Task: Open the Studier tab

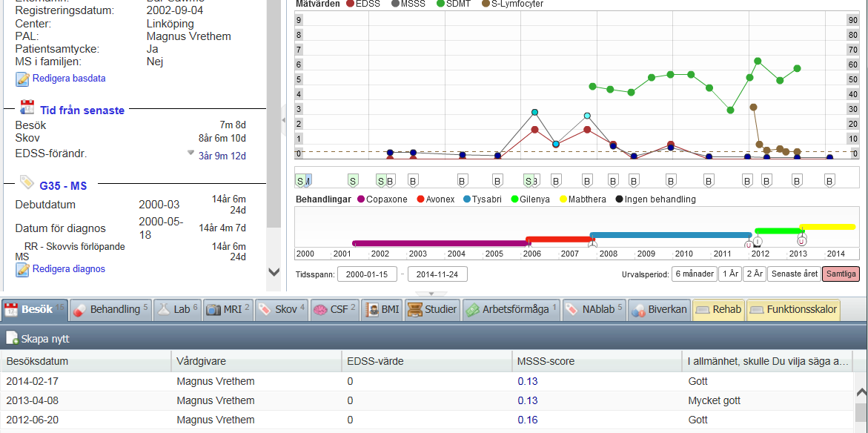Action: tap(432, 309)
